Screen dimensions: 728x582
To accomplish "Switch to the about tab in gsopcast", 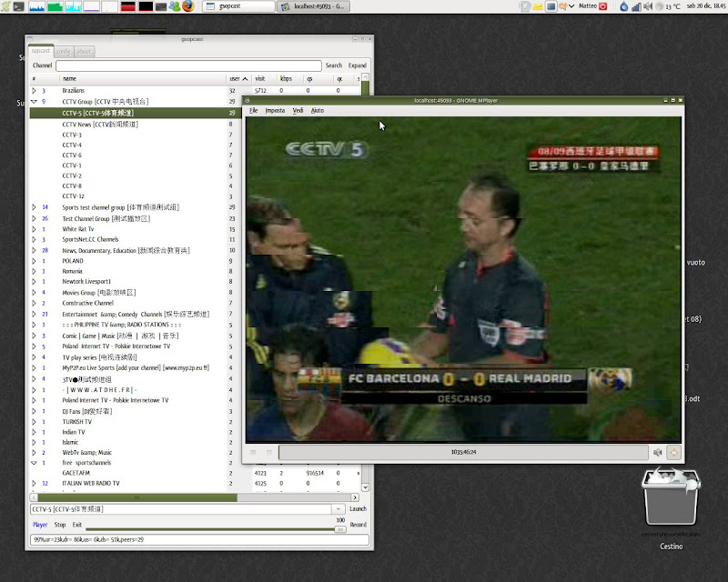I will click(84, 52).
